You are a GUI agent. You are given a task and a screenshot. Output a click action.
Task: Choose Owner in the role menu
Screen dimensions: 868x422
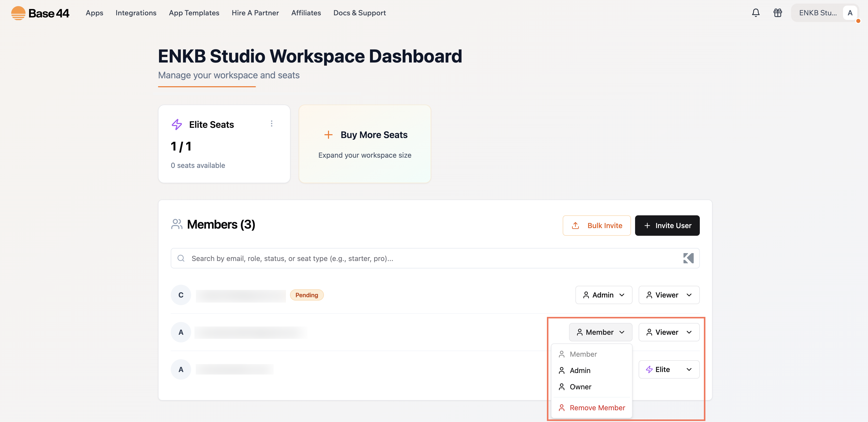point(580,387)
